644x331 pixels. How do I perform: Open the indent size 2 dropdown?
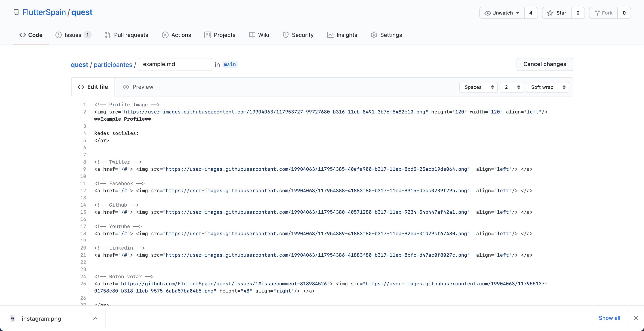pos(512,87)
